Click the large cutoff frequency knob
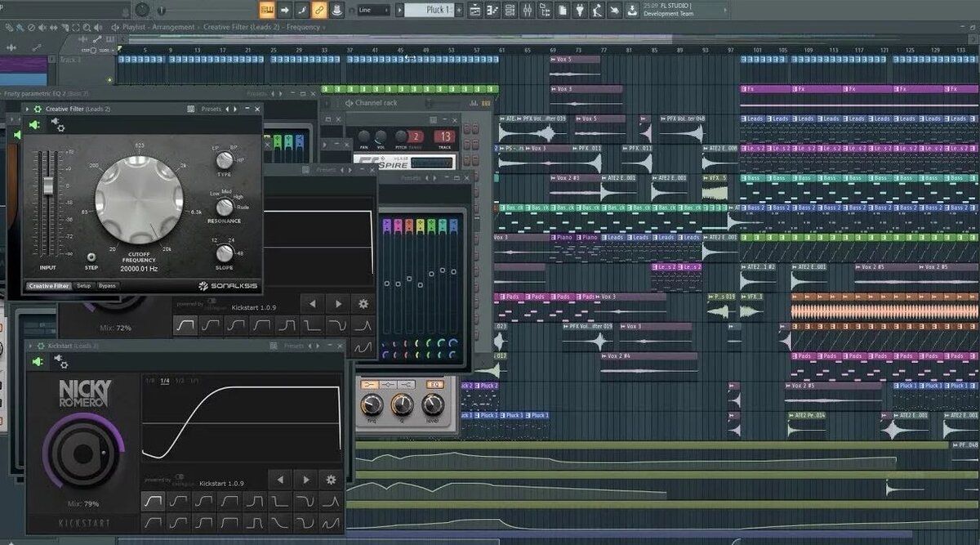This screenshot has width=980, height=545. (x=139, y=200)
